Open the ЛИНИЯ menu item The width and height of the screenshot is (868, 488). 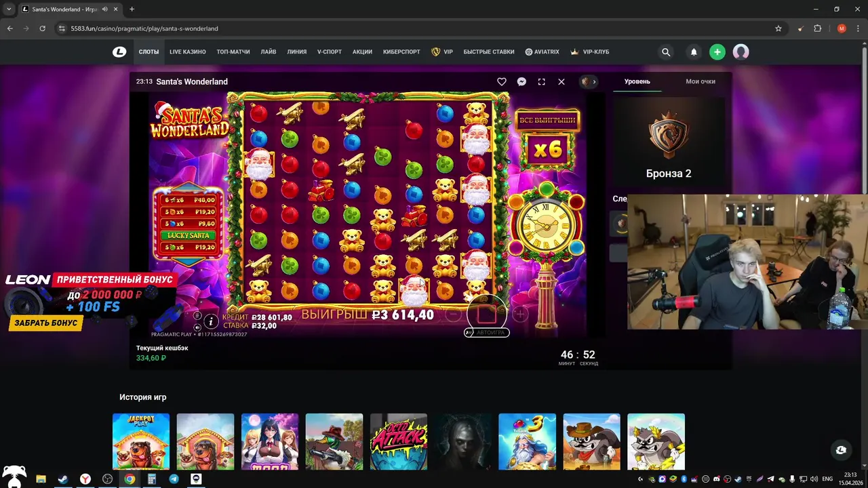[297, 52]
